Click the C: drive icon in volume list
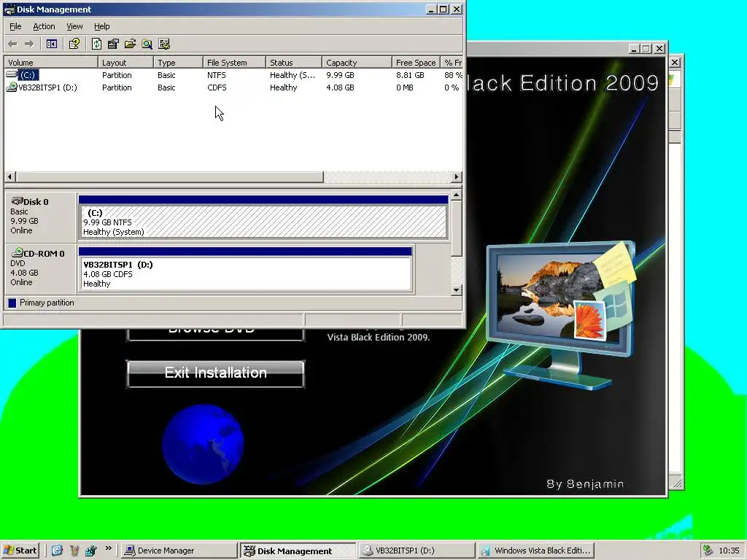This screenshot has width=747, height=560. (x=12, y=75)
